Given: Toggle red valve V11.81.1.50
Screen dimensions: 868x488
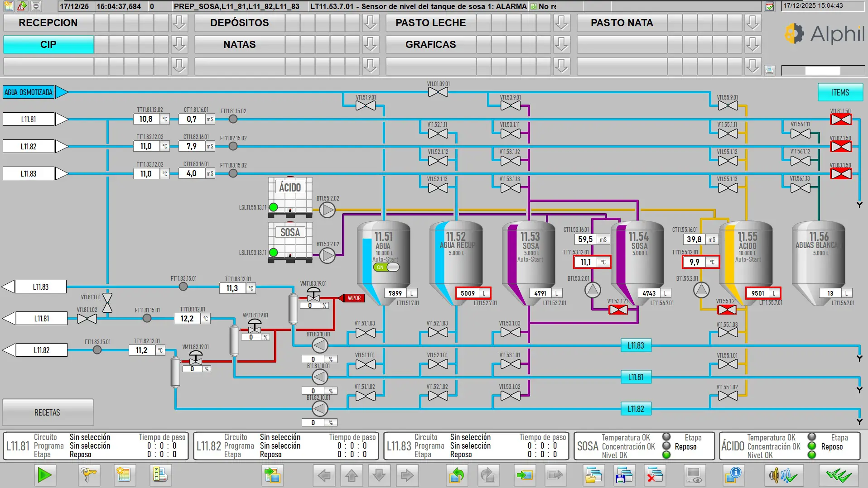Looking at the screenshot, I should pyautogui.click(x=840, y=120).
